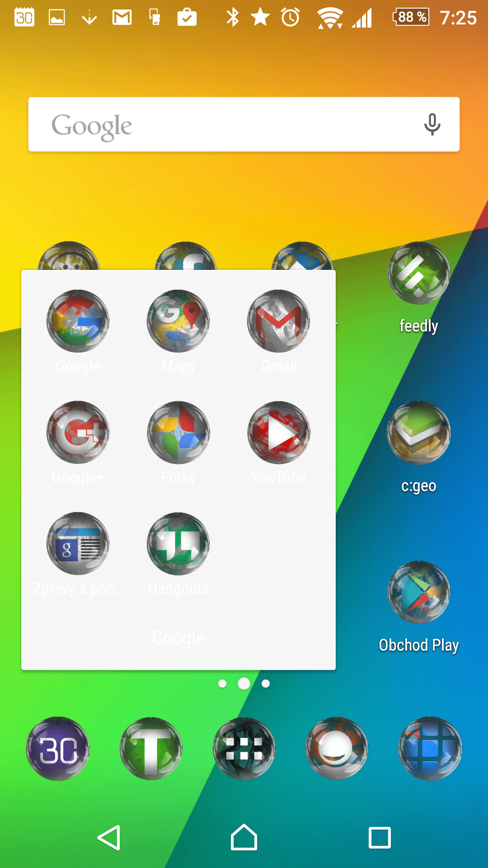Tap the Bluetooth status icon
This screenshot has height=868, width=488.
233,18
